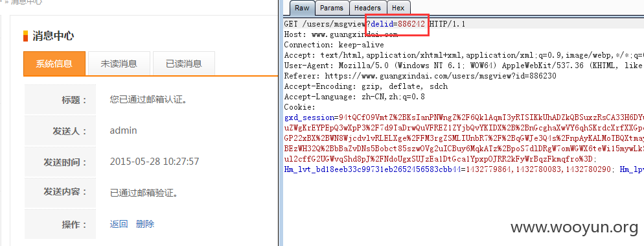The image size is (644, 246).
Task: Click the Accept header line
Action: [464, 55]
